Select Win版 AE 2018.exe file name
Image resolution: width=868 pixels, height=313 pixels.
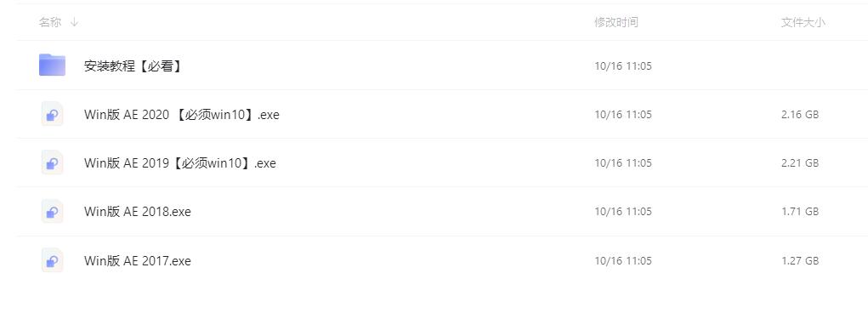pyautogui.click(x=137, y=212)
